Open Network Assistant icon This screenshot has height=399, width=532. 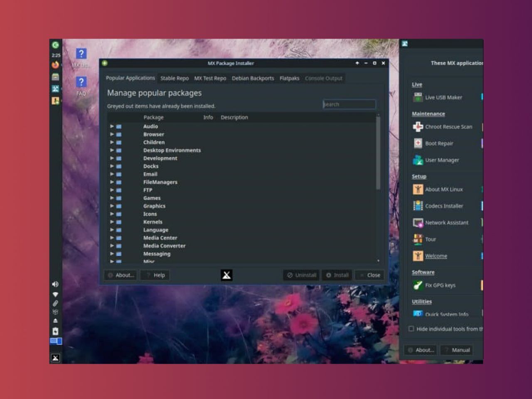418,223
